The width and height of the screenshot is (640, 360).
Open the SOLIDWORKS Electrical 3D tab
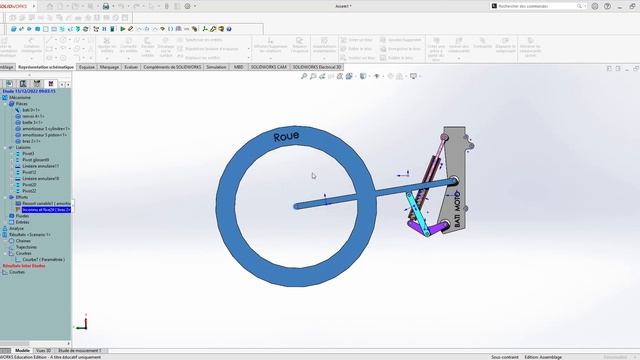(x=317, y=67)
